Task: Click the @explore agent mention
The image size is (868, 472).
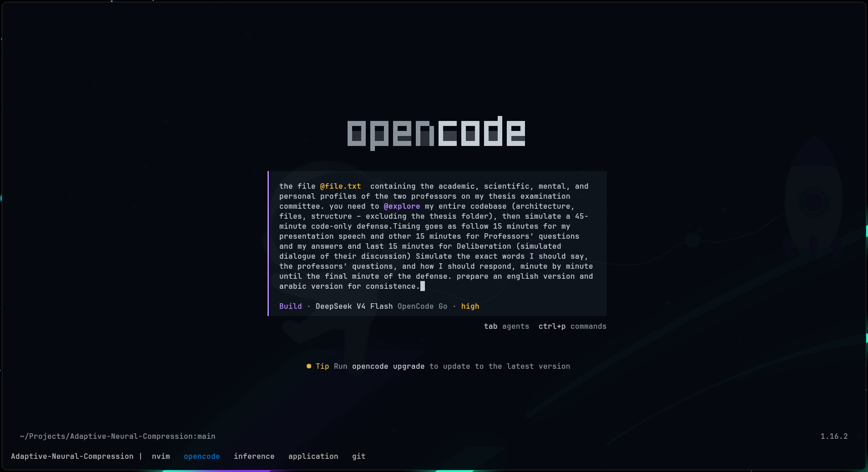Action: [x=402, y=206]
